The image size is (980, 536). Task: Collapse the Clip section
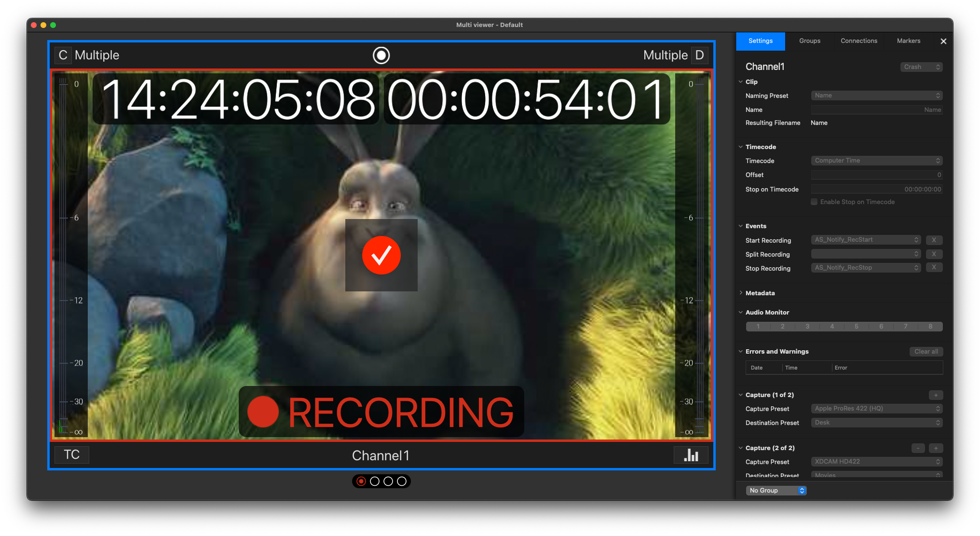(x=741, y=82)
